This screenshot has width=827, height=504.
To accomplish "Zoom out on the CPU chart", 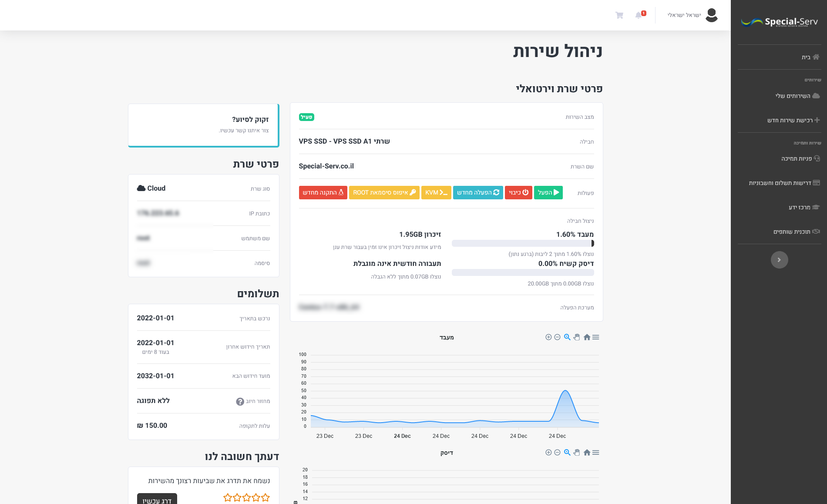I will click(557, 337).
